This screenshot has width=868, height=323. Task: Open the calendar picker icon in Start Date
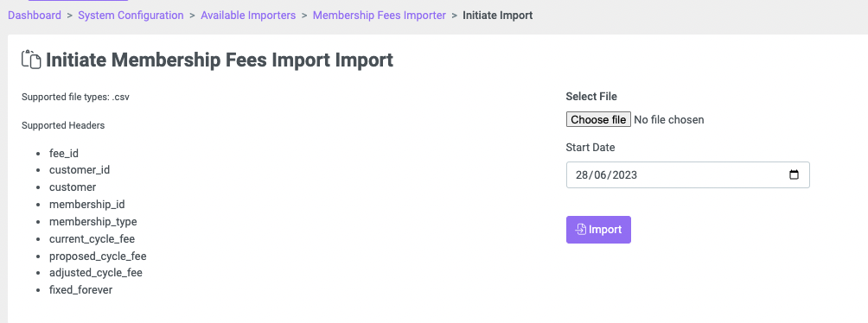click(794, 174)
